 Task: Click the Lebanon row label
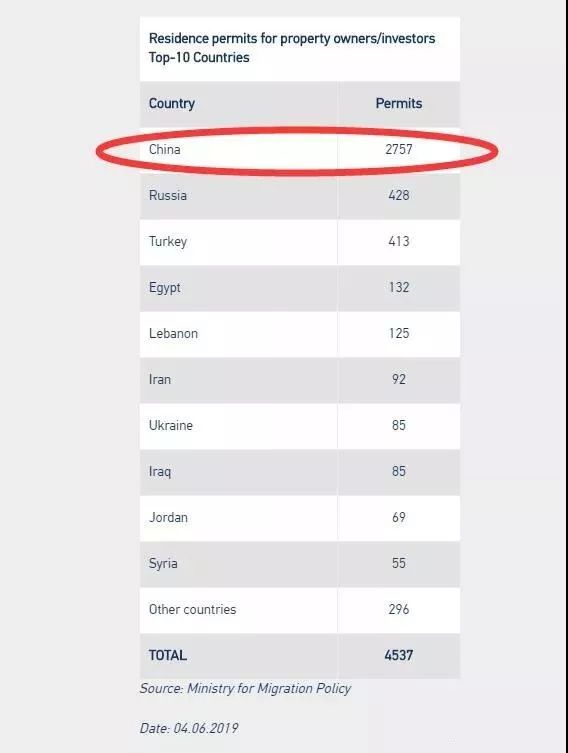(x=173, y=333)
